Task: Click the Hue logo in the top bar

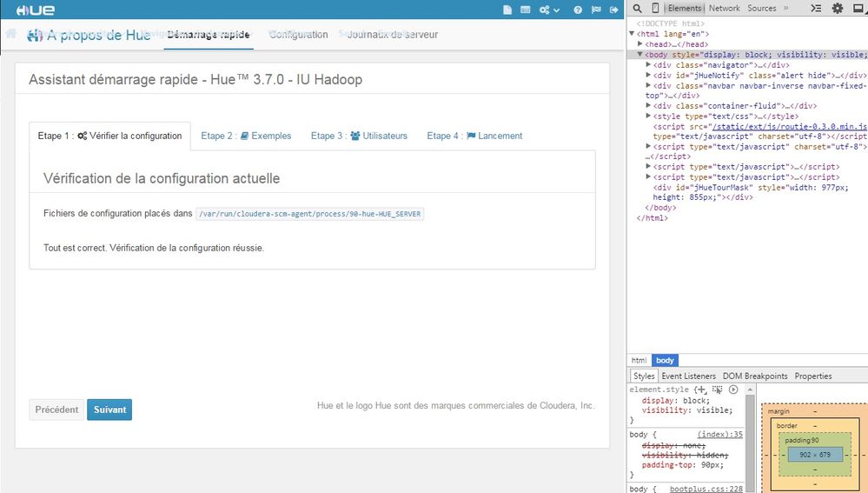Action: (36, 10)
